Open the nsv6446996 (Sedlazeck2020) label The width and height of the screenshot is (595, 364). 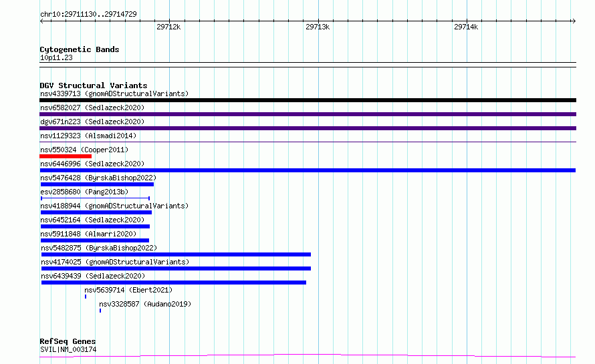pos(92,164)
